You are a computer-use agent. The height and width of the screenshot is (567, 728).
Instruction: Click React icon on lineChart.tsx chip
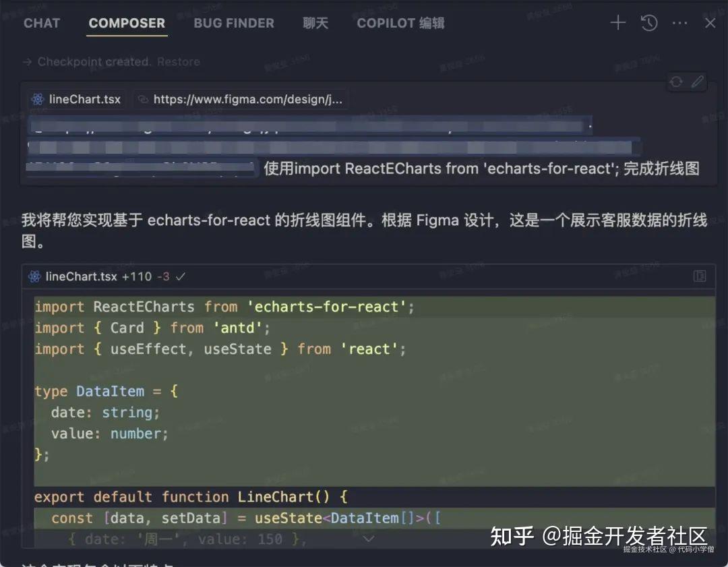38,99
